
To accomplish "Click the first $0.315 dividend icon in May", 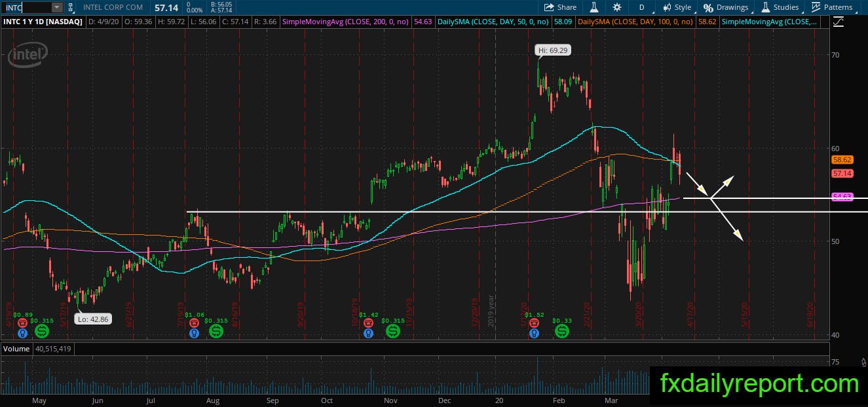I will click(43, 332).
